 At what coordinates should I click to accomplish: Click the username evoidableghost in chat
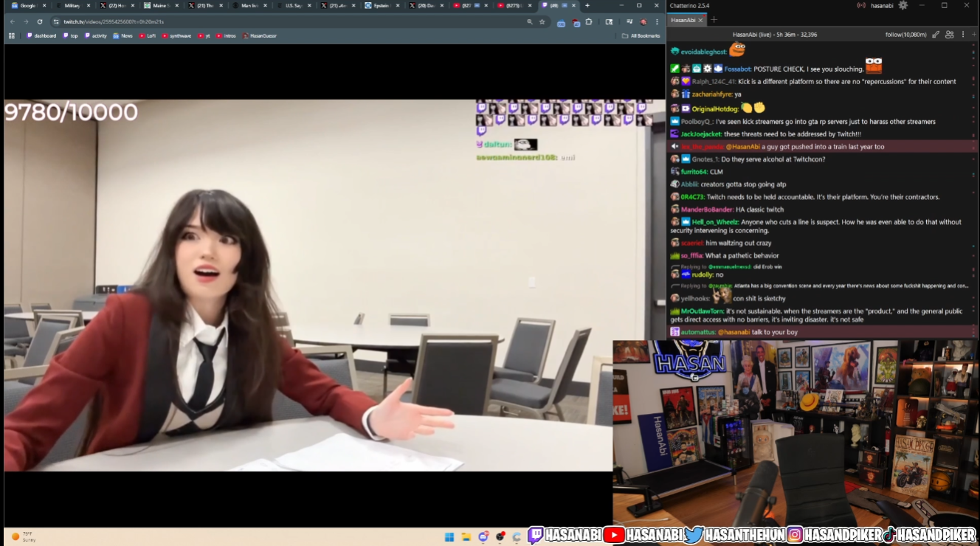(703, 52)
